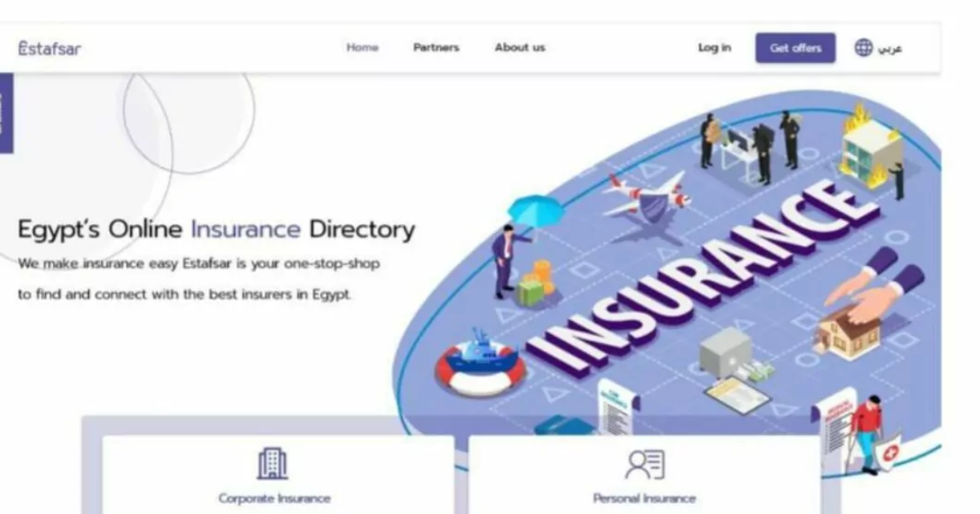Screen dimensions: 980x514
Task: Click the burning building illustration
Action: [872, 147]
